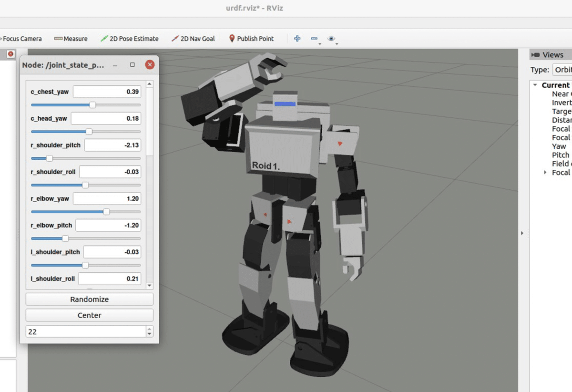The height and width of the screenshot is (392, 572).
Task: Activate the Measure tool
Action: 71,39
